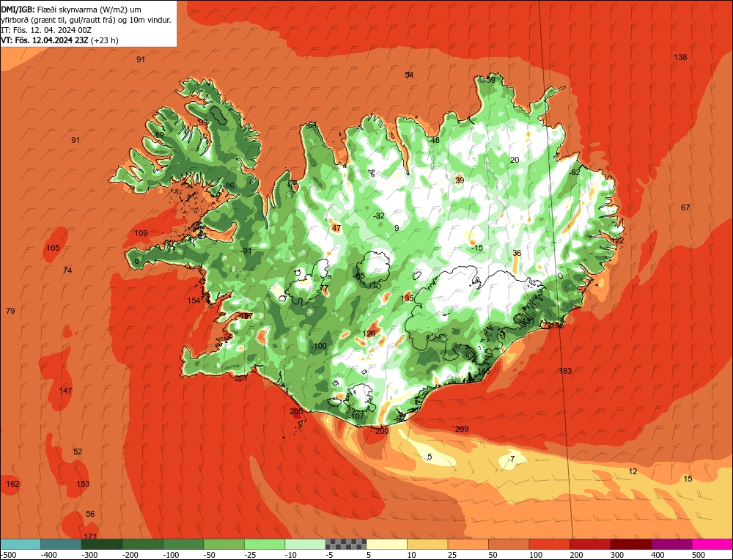
Task: Click the "-300" legend label
Action: (x=89, y=555)
